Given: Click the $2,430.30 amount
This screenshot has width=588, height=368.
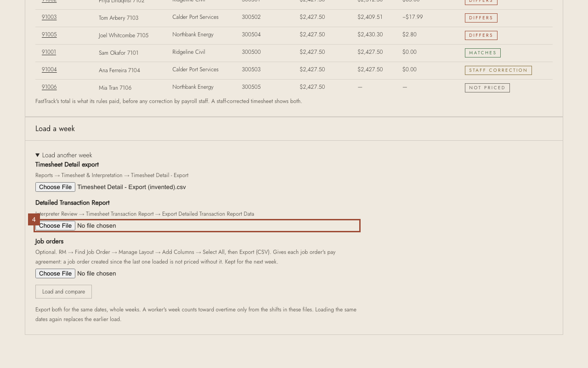Looking at the screenshot, I should [x=370, y=34].
